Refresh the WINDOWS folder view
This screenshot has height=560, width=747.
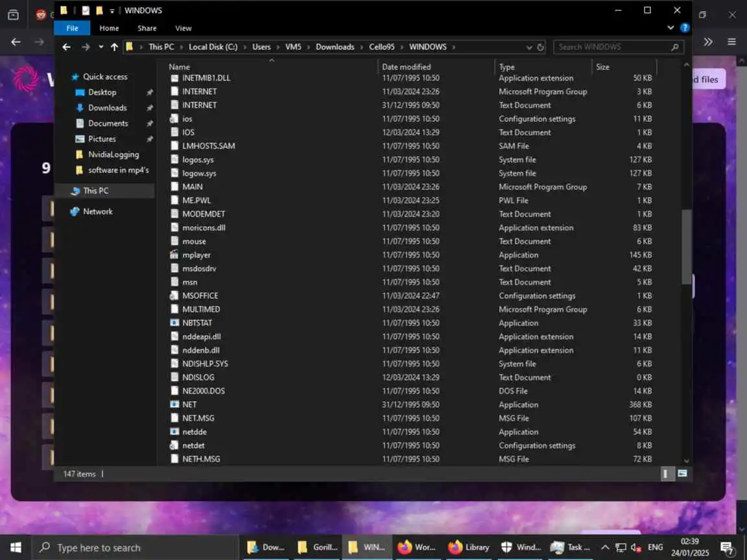(540, 47)
